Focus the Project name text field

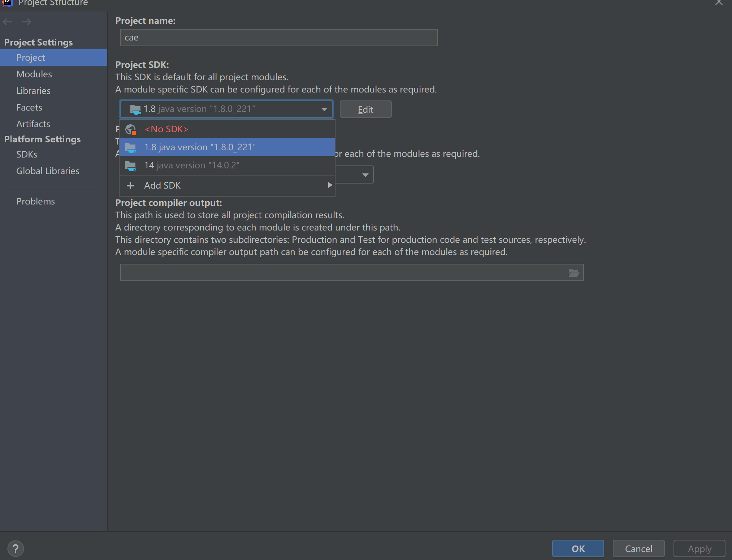point(279,38)
